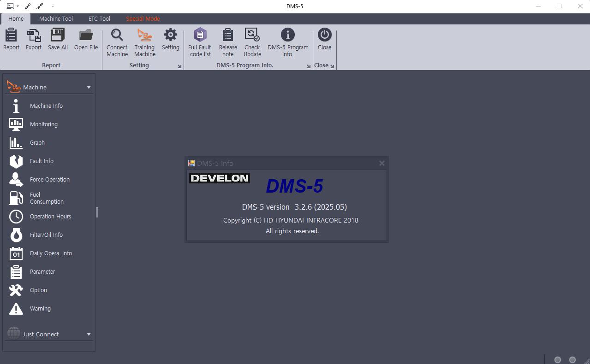
Task: Click the first connect icon in title bar
Action: (x=28, y=6)
